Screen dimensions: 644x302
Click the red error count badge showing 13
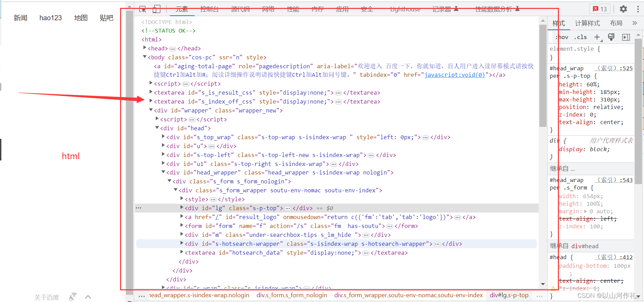pos(599,9)
